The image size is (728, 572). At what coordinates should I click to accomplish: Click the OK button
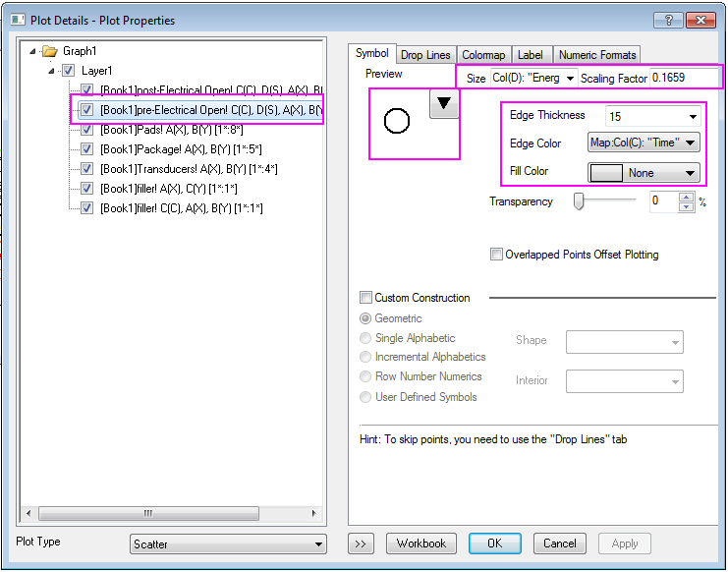[x=494, y=543]
